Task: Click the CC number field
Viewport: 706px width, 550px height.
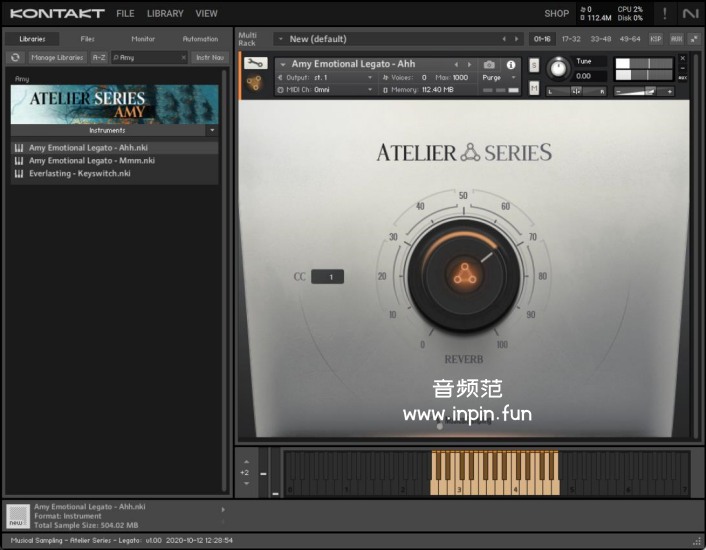Action: [327, 277]
